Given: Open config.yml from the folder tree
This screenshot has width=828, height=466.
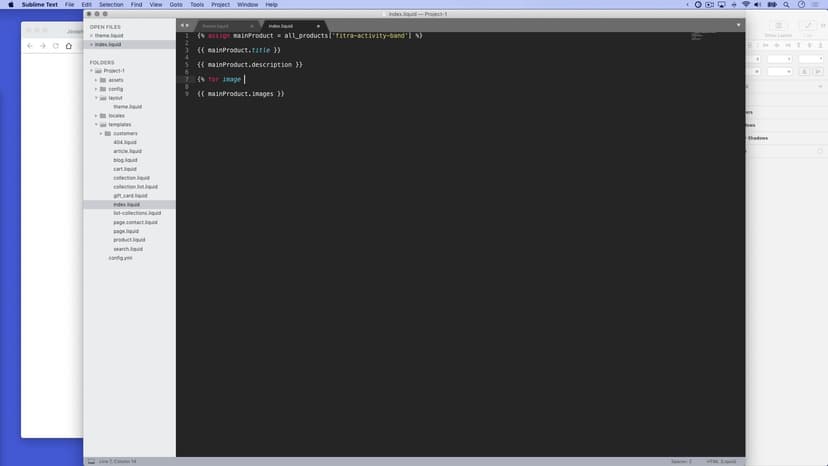Looking at the screenshot, I should (x=120, y=258).
